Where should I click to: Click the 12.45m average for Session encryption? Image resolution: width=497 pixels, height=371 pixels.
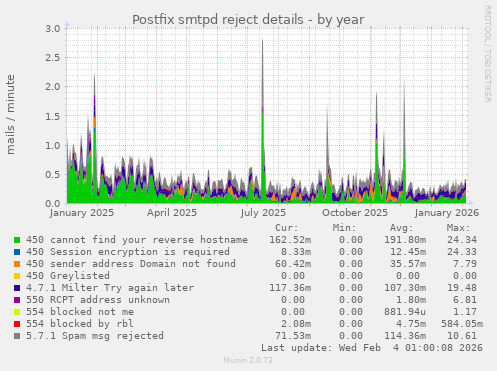(408, 252)
